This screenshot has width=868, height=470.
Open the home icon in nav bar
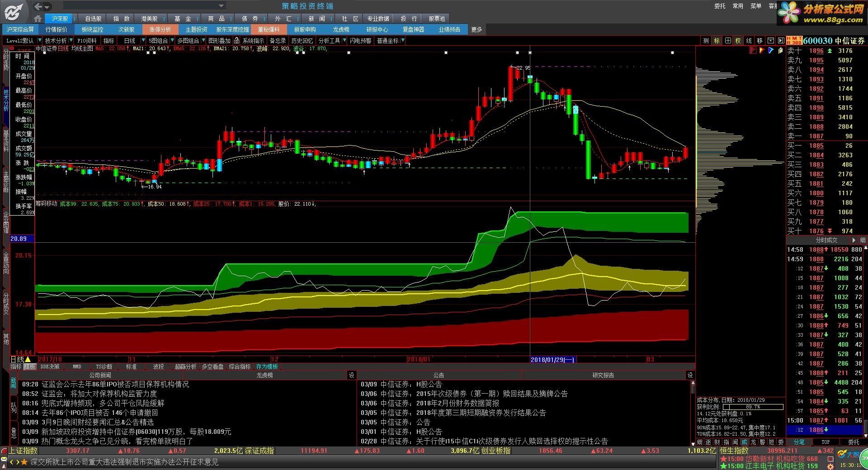[x=38, y=19]
